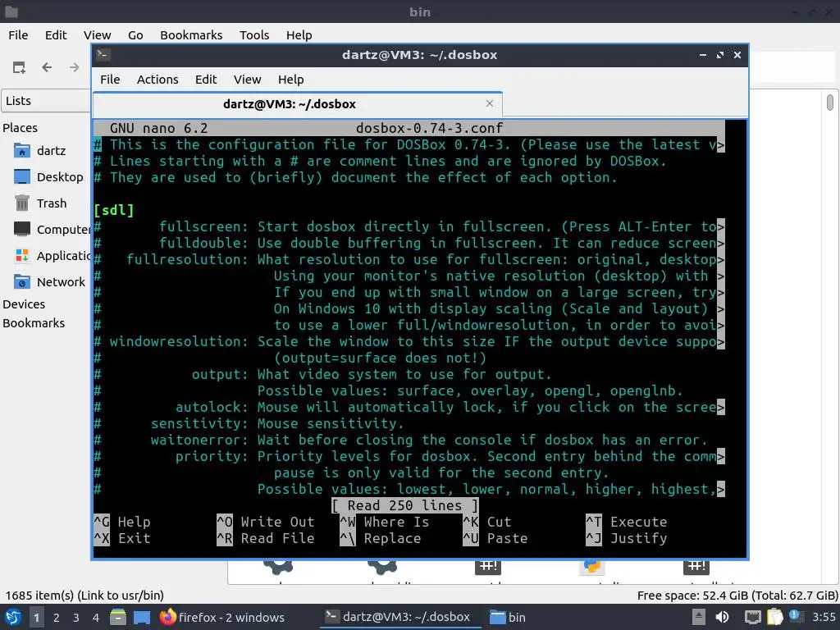Open the file manager's Edit menu
Screen dimensions: 840x630
click(x=56, y=34)
